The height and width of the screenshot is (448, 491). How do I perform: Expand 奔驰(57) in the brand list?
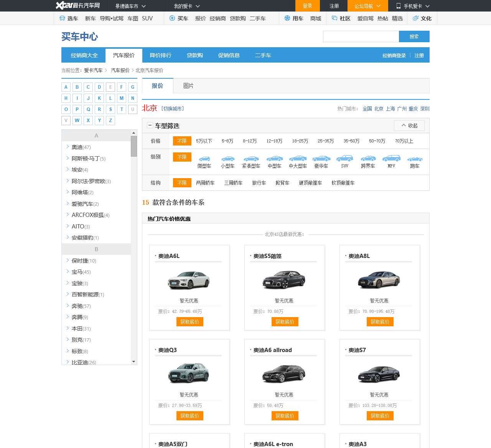81,306
